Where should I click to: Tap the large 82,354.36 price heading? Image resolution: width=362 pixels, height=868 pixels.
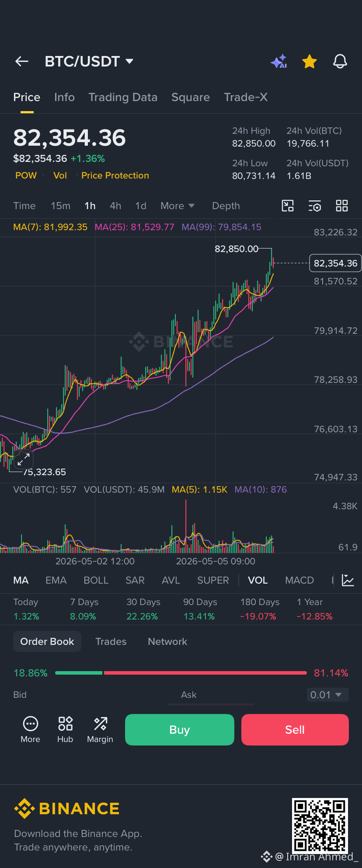[70, 138]
